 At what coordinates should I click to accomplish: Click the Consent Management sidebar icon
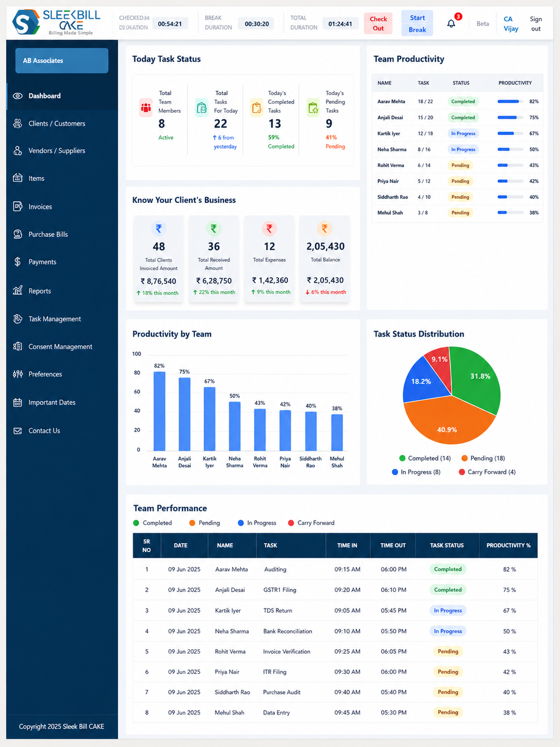(x=18, y=347)
